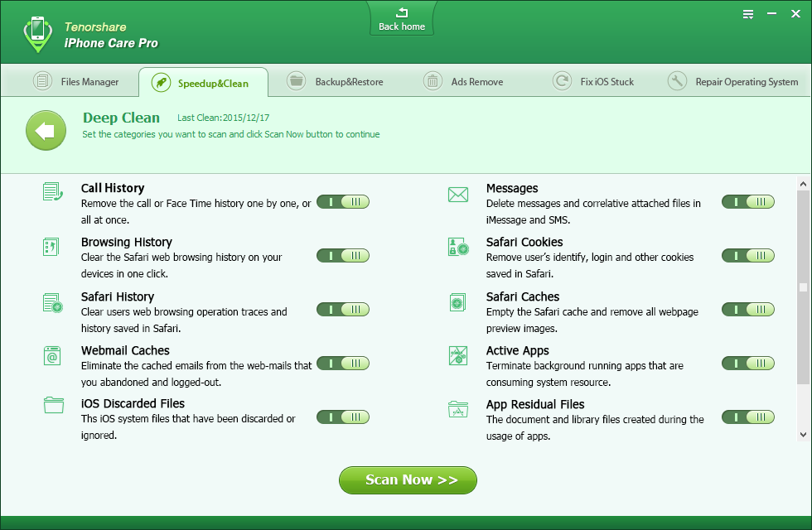
Task: Click the Scan Now button
Action: pos(408,480)
